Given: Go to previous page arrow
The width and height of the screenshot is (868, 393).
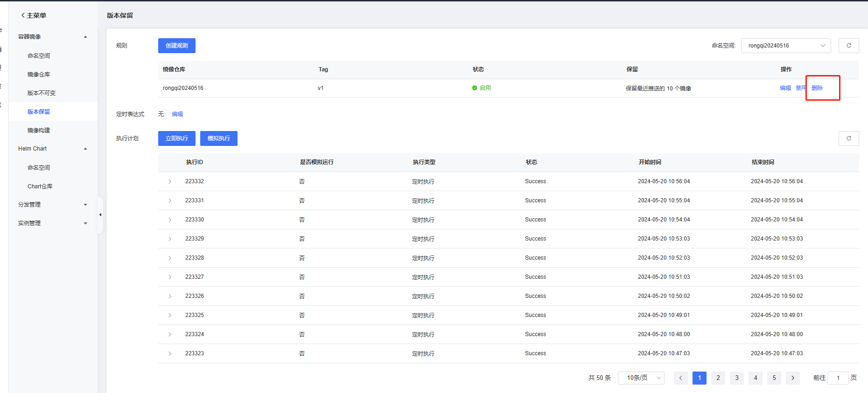Looking at the screenshot, I should coord(680,378).
